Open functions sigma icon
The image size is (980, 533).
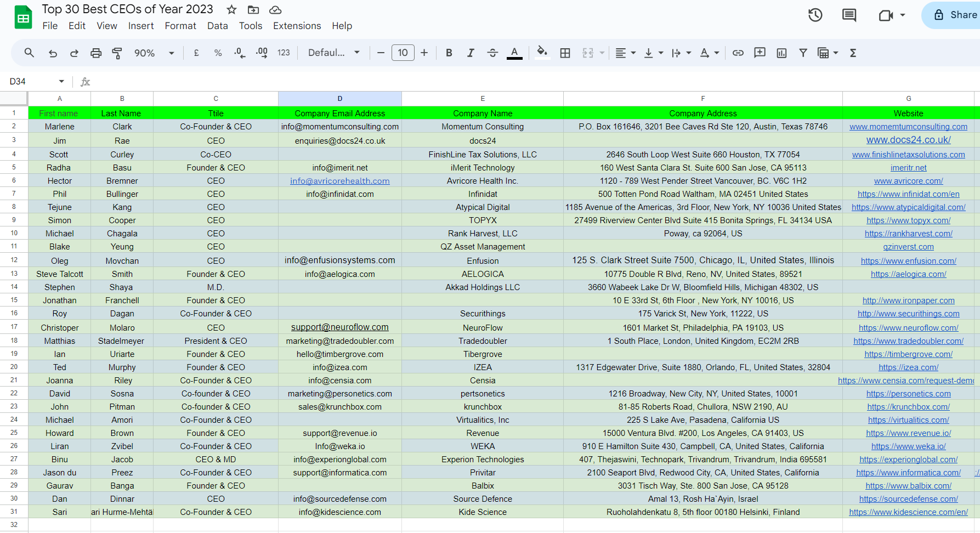click(853, 53)
